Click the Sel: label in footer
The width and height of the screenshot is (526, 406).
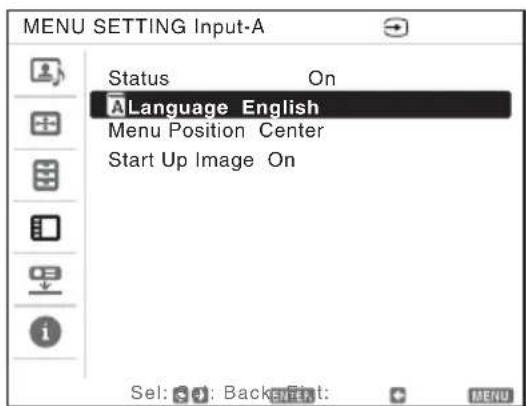pos(149,393)
